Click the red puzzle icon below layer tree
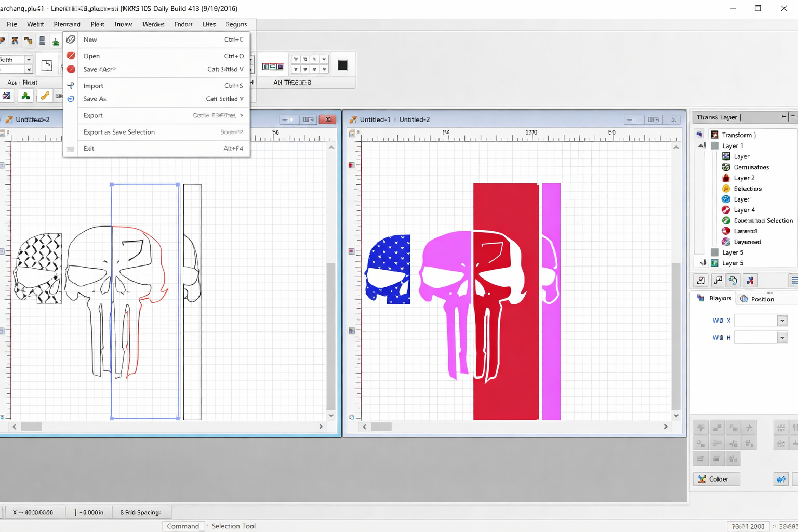The height and width of the screenshot is (532, 798). pyautogui.click(x=750, y=281)
